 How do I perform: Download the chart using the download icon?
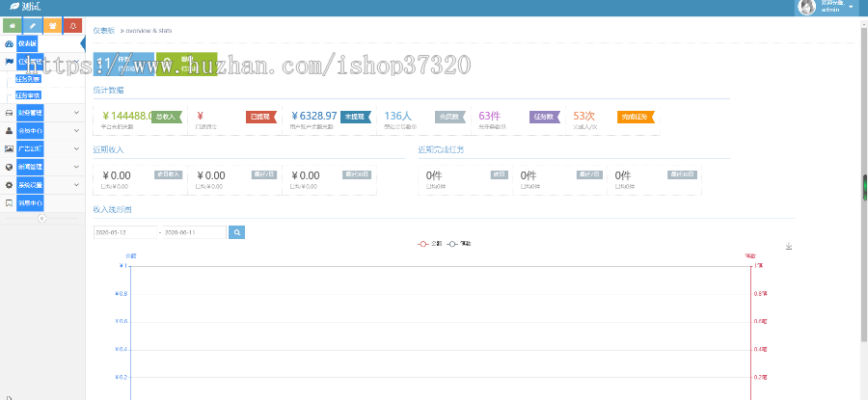pos(789,246)
